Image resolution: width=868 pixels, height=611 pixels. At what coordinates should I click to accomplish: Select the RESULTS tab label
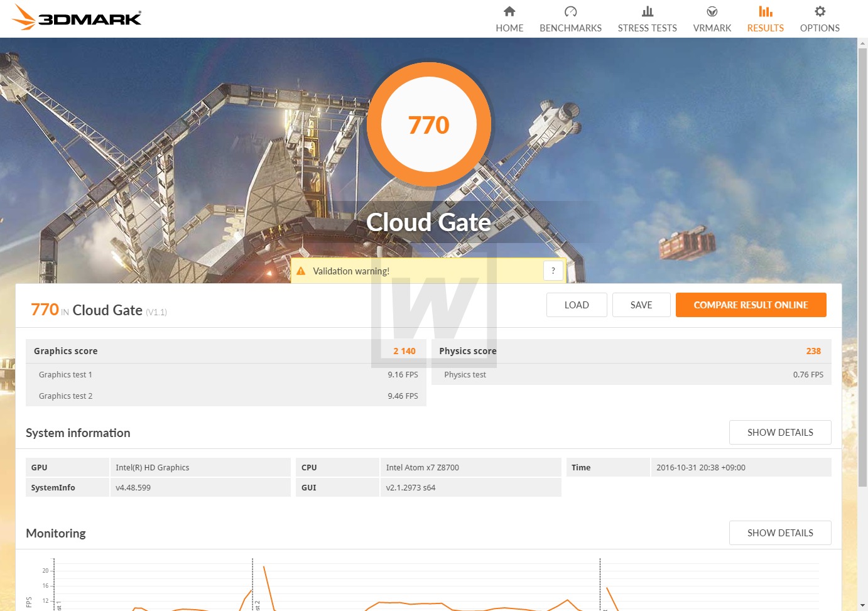point(766,28)
